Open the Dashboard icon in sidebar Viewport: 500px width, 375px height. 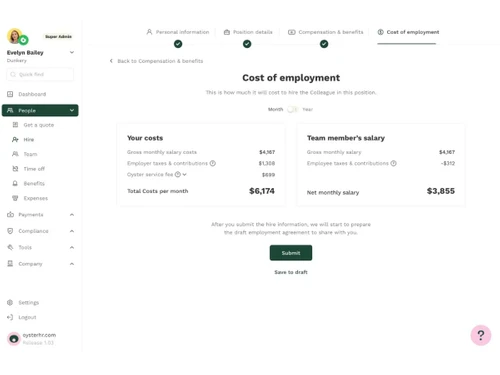click(10, 94)
